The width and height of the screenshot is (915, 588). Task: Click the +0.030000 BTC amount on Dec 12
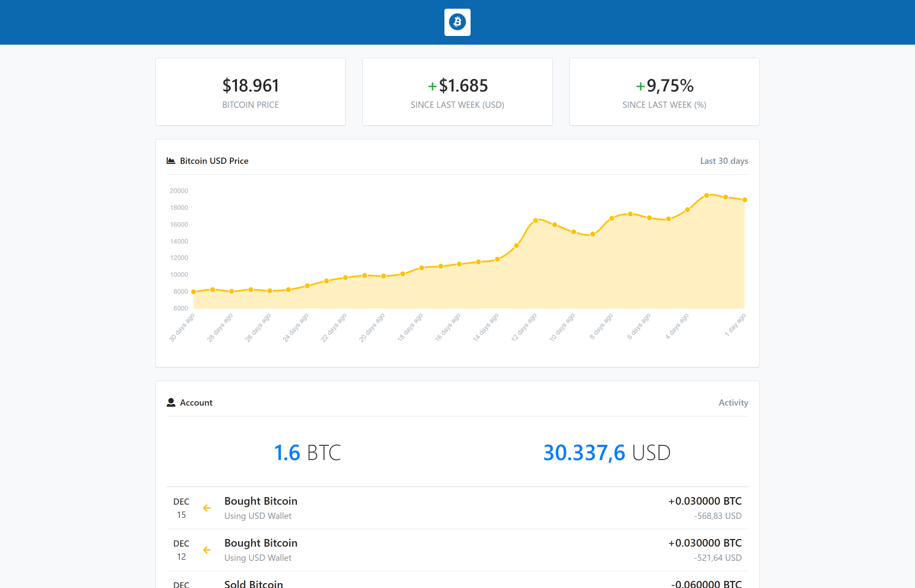(705, 543)
